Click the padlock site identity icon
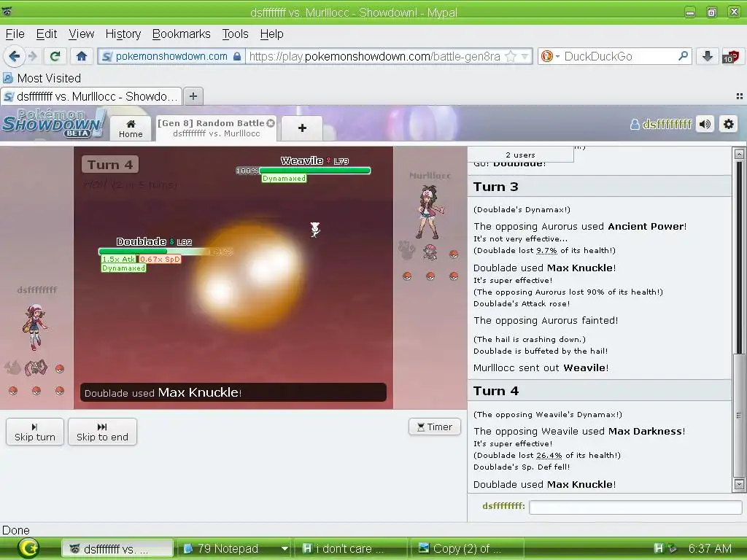 coord(237,56)
